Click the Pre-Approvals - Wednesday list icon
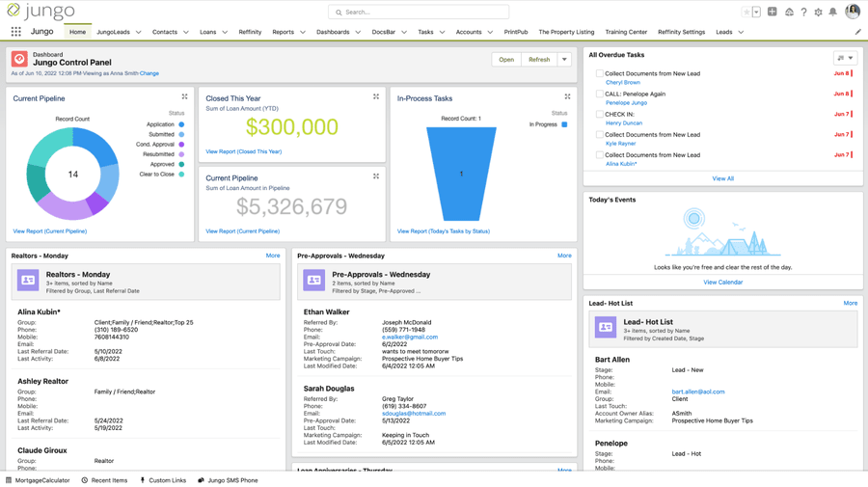Image resolution: width=868 pixels, height=487 pixels. pyautogui.click(x=313, y=280)
